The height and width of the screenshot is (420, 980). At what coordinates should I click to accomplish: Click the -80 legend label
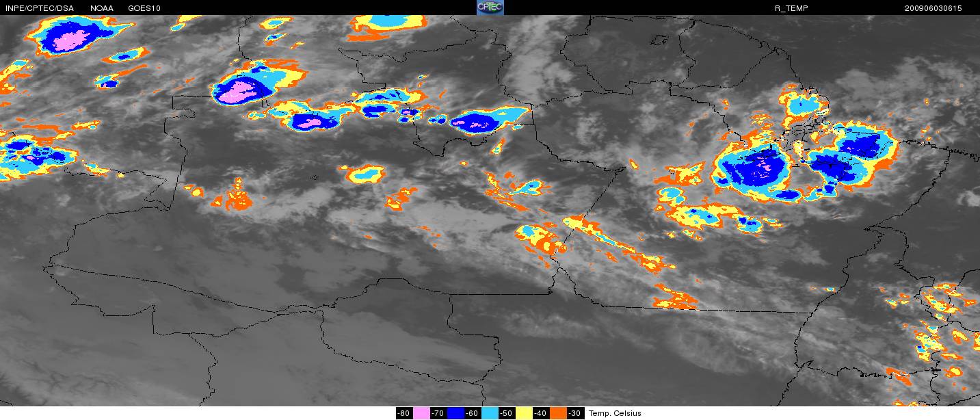click(x=403, y=413)
